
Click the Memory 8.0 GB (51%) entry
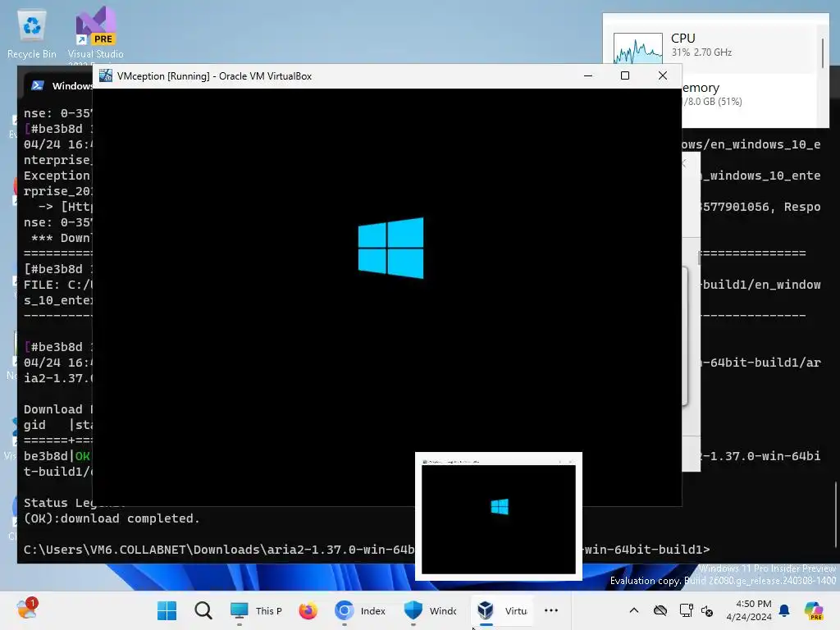point(749,94)
